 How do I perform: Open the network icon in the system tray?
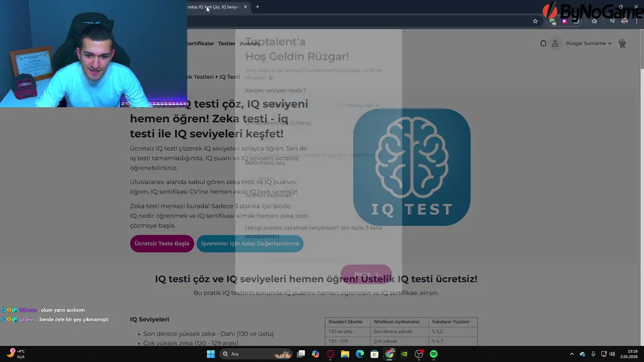pos(604,354)
